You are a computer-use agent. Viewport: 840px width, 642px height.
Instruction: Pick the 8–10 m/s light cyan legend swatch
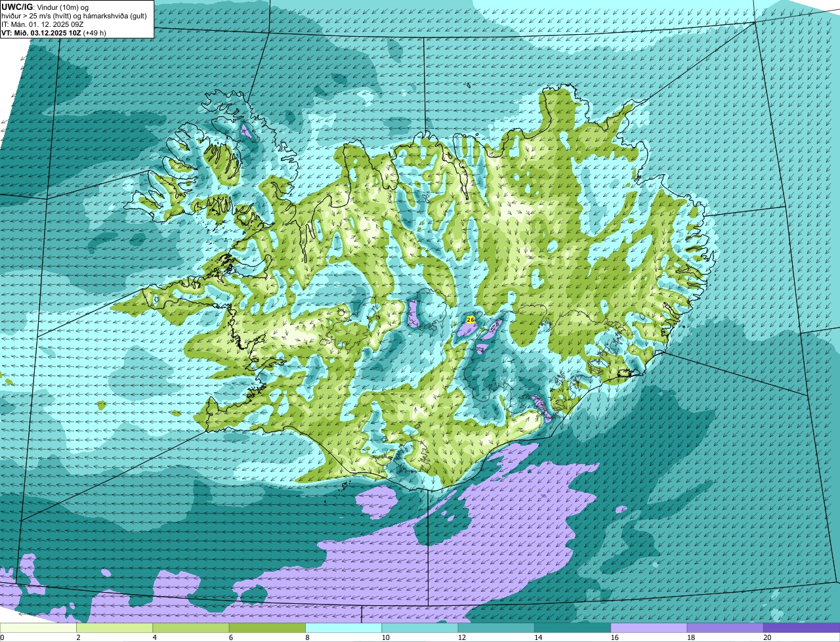[x=344, y=628]
